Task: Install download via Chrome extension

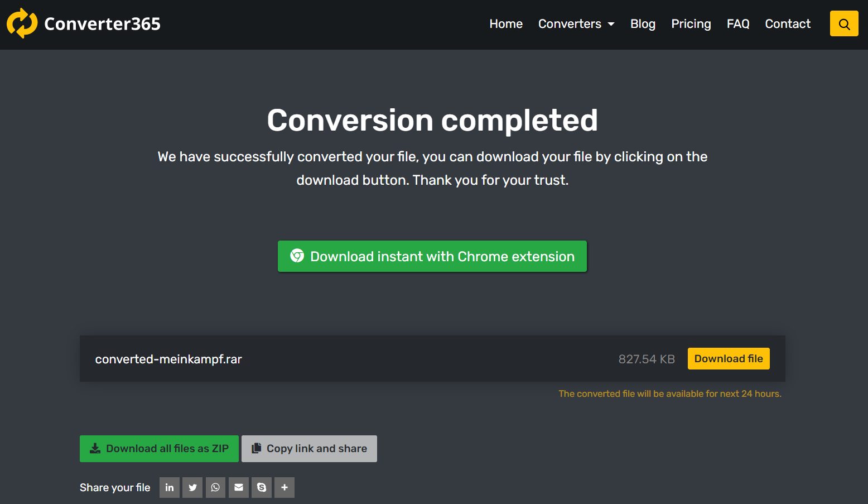Action: coord(432,256)
